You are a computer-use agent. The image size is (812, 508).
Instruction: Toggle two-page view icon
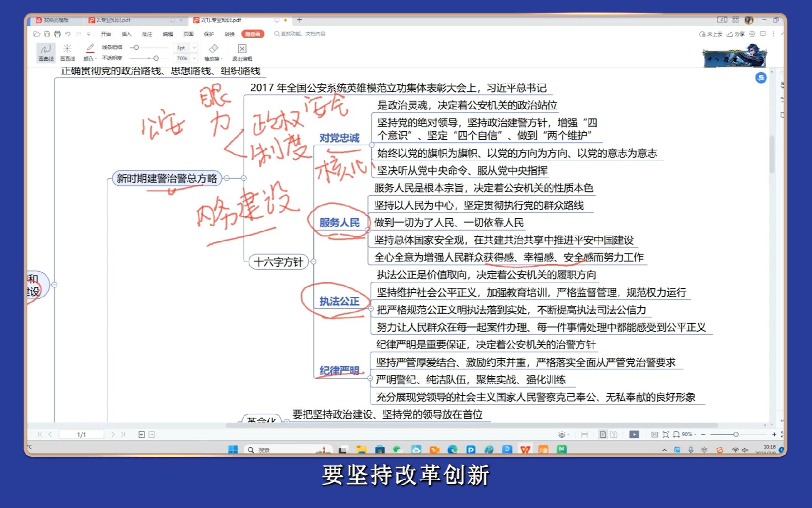pyautogui.click(x=614, y=435)
